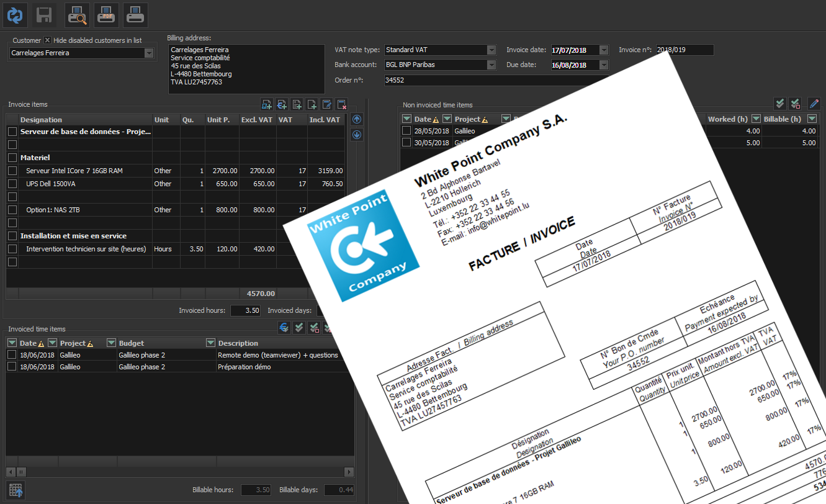The image size is (826, 504).
Task: Click the warning icon beside the Invoiced time Project header
Action: tap(90, 343)
